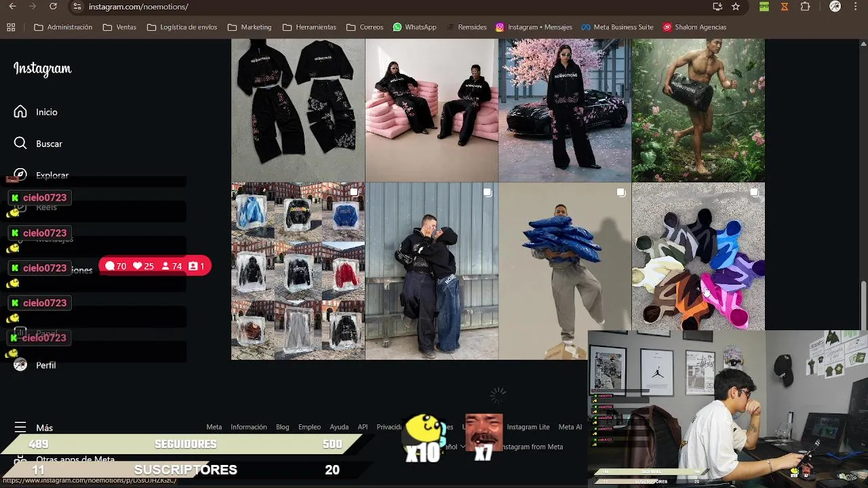
Task: Go to Instagram Inicio home
Action: coord(37,112)
